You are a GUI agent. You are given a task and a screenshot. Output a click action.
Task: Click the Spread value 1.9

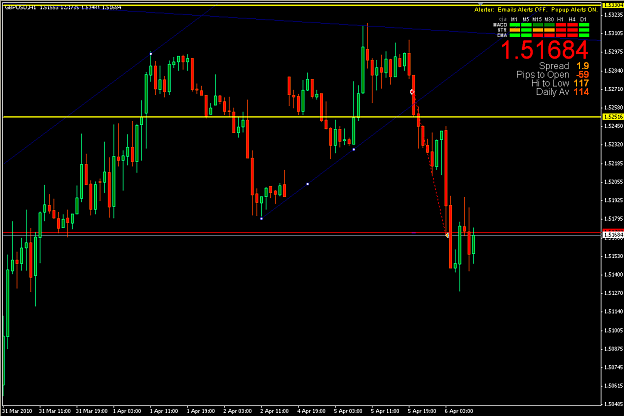pyautogui.click(x=582, y=66)
